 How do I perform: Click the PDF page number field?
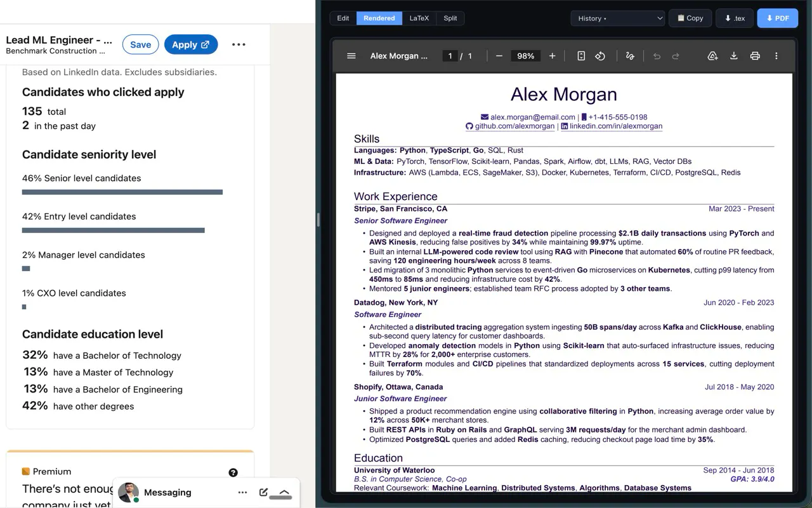450,56
